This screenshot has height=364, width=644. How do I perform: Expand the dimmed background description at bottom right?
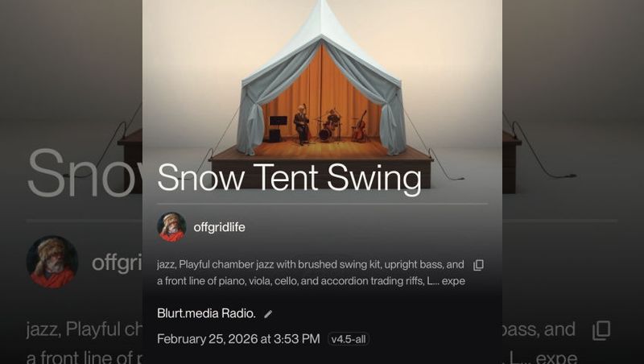(555, 358)
